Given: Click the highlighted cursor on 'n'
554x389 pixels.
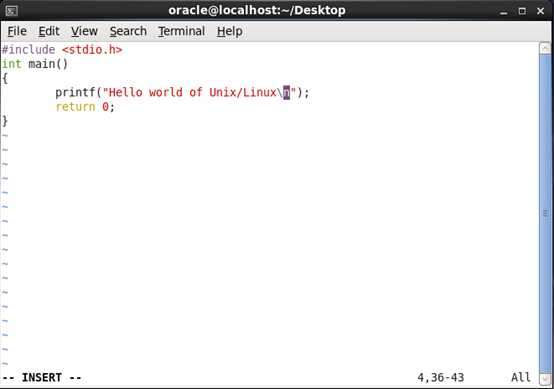Looking at the screenshot, I should 287,93.
